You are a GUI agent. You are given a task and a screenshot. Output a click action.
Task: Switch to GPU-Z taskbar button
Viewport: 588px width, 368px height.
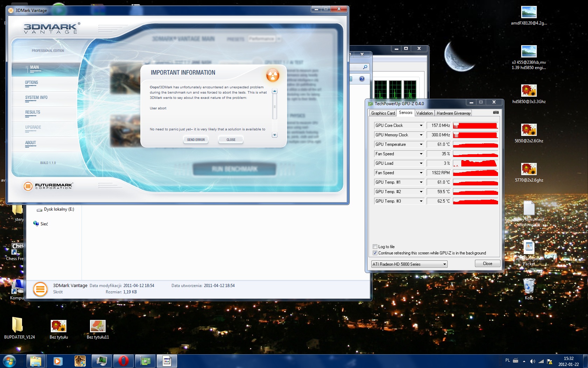coord(145,361)
